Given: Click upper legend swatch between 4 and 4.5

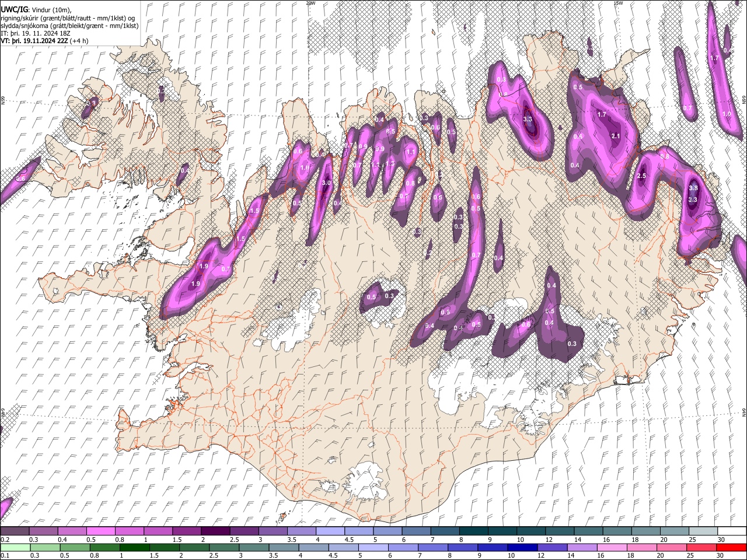Looking at the screenshot, I should 330,531.
